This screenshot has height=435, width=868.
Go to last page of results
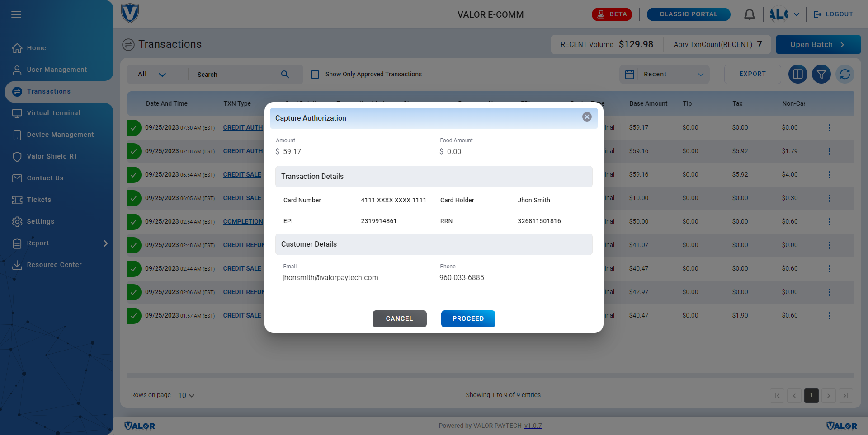tap(846, 396)
